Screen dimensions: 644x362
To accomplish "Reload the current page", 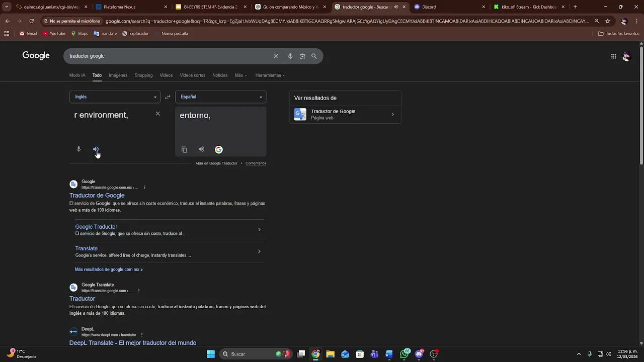I will pyautogui.click(x=31, y=21).
